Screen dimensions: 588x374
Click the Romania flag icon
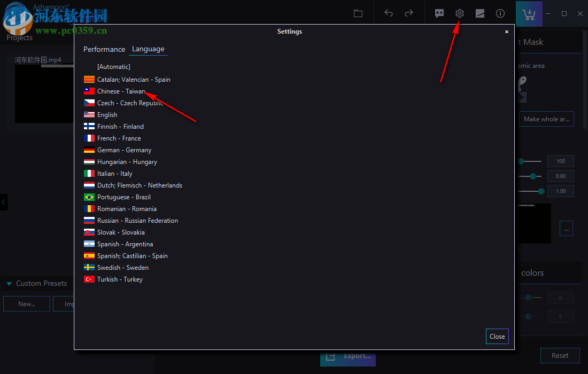tap(89, 209)
